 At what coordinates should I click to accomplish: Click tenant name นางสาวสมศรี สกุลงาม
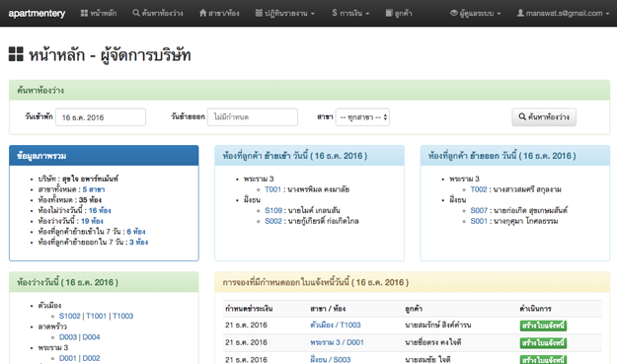(x=527, y=189)
